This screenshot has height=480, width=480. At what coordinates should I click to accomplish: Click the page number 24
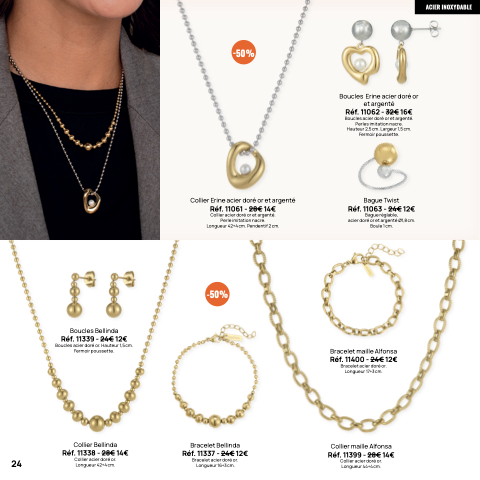click(16, 464)
